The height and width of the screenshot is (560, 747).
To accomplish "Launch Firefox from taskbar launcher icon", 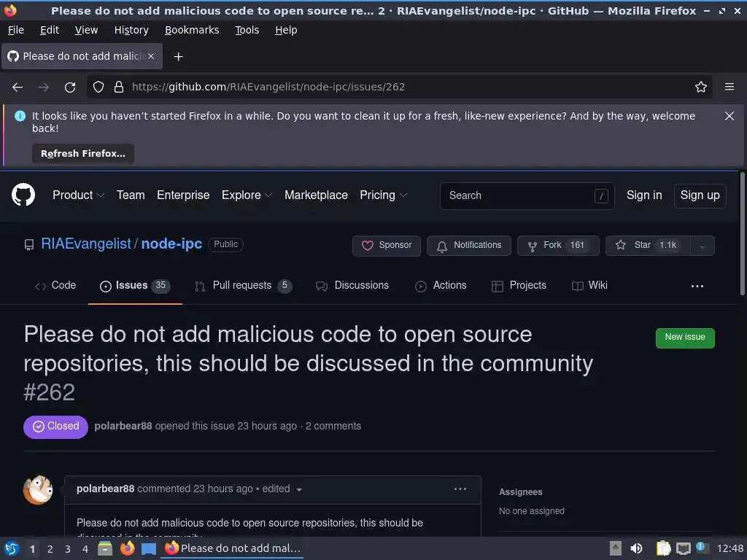I will click(127, 548).
